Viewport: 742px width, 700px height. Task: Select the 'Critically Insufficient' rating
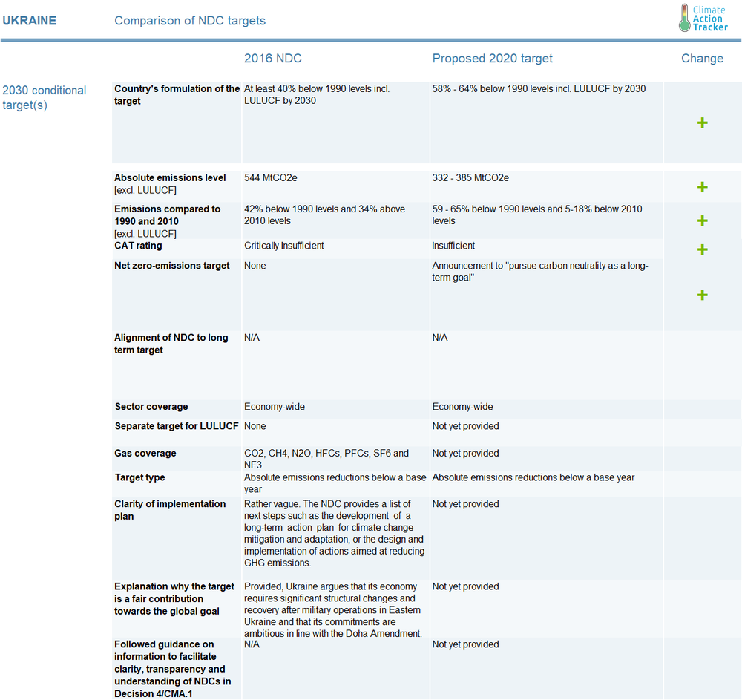pos(284,246)
